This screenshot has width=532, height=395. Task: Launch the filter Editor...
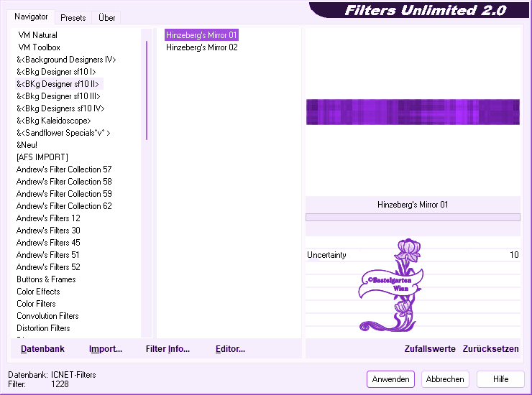[230, 349]
